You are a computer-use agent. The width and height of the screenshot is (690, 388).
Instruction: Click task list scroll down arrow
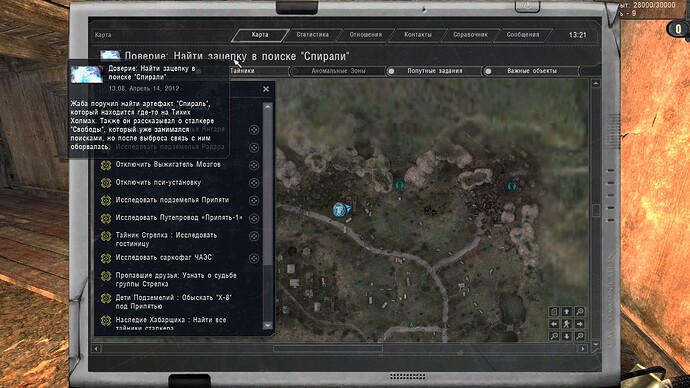(267, 325)
